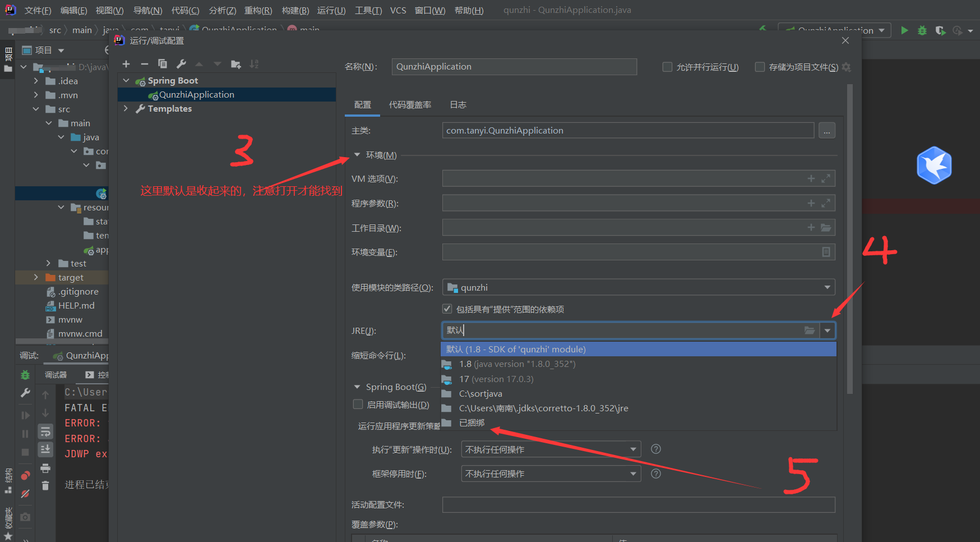The width and height of the screenshot is (980, 542).
Task: Click the print icon in debug panel
Action: tap(45, 468)
